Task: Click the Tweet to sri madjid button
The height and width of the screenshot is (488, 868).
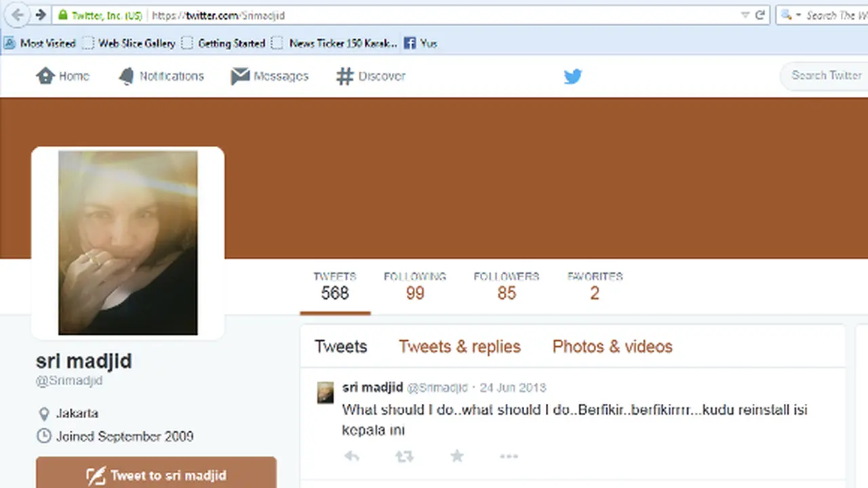Action: 156,473
